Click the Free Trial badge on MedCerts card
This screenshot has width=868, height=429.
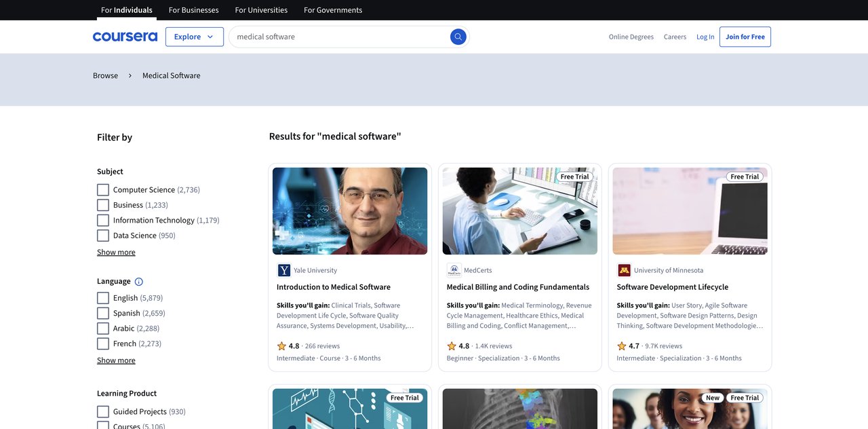[x=575, y=176]
